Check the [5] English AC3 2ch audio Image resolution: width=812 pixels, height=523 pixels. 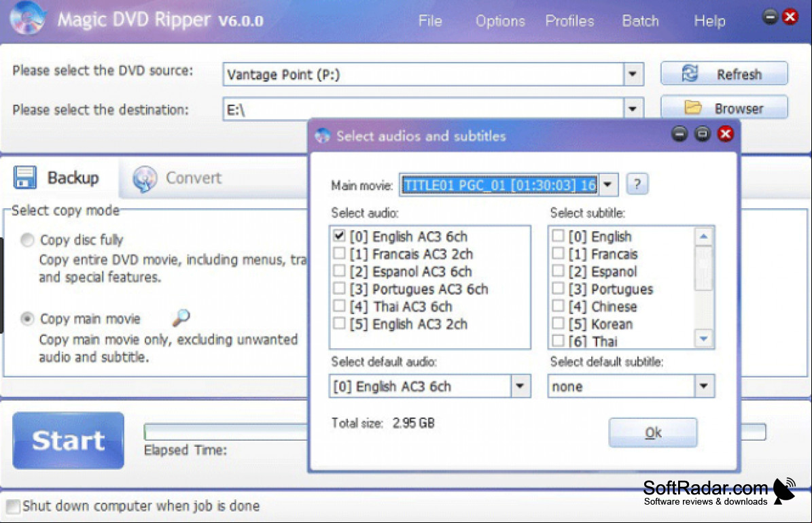pyautogui.click(x=339, y=324)
